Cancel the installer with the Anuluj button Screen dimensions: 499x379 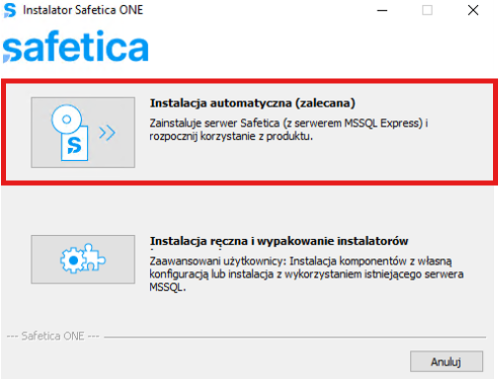click(446, 361)
